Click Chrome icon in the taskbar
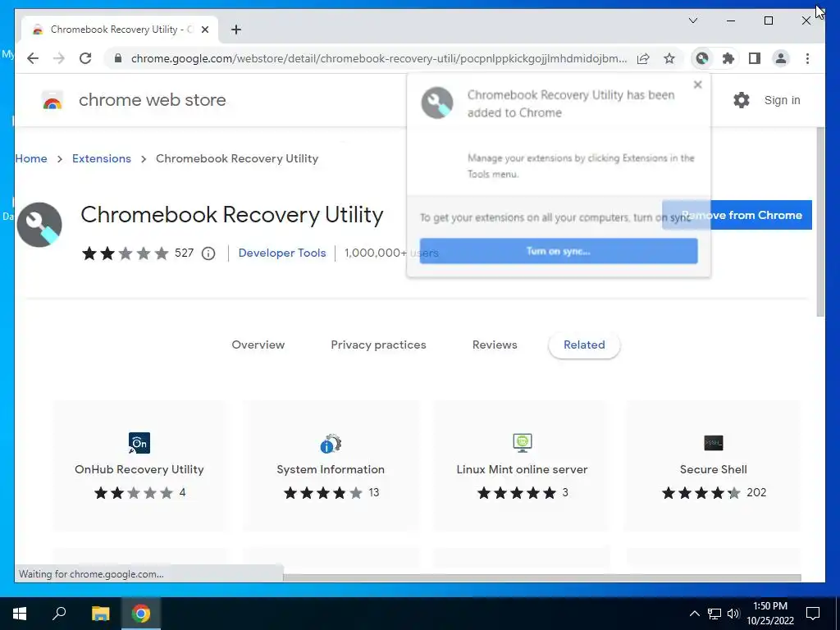Image resolution: width=840 pixels, height=630 pixels. (x=141, y=614)
